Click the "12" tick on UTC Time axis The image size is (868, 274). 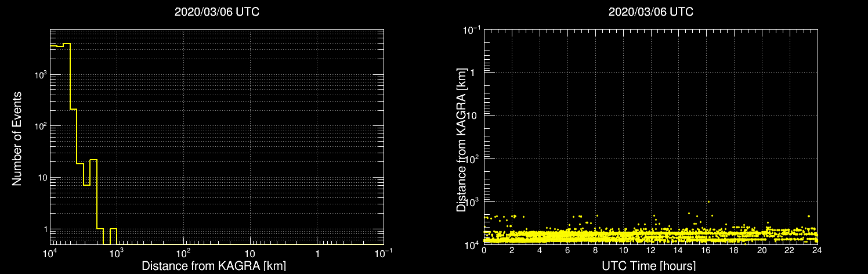650,251
